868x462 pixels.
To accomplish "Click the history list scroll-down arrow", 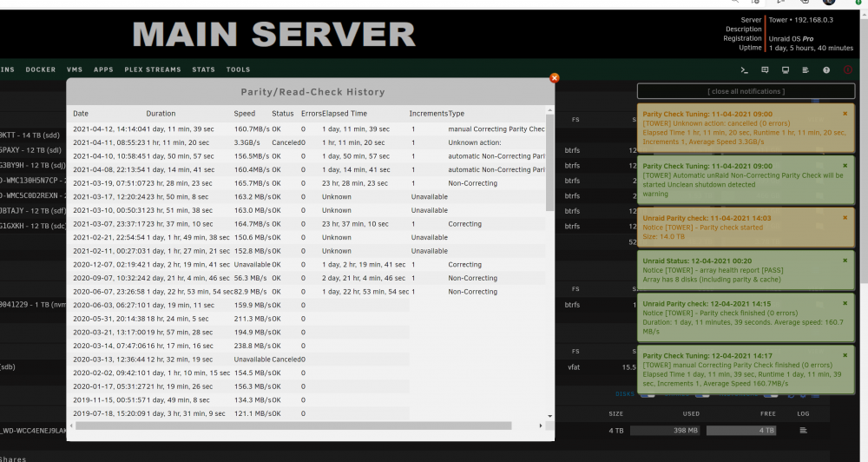I will click(549, 415).
